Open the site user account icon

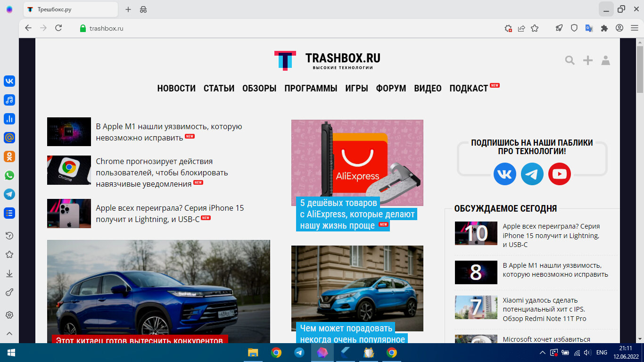click(606, 60)
